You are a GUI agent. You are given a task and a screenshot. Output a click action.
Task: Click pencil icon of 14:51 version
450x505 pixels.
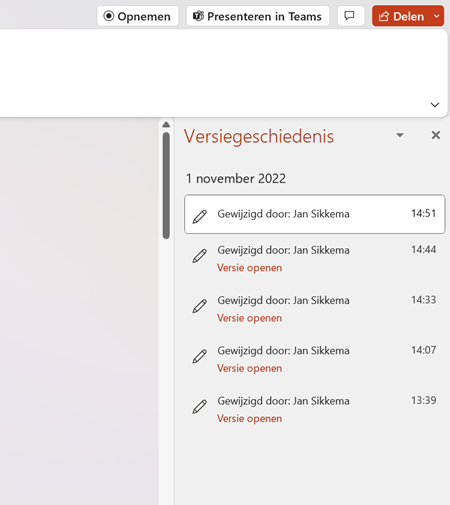pyautogui.click(x=200, y=217)
